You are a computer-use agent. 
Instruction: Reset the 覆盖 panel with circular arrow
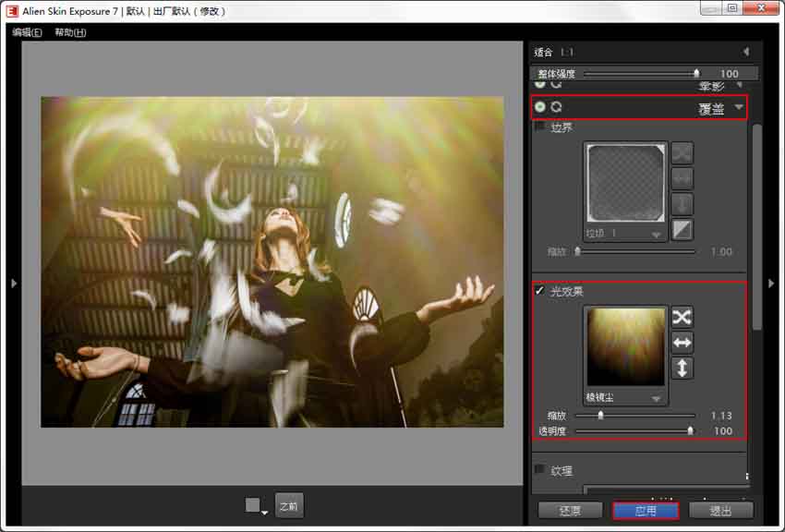point(557,108)
